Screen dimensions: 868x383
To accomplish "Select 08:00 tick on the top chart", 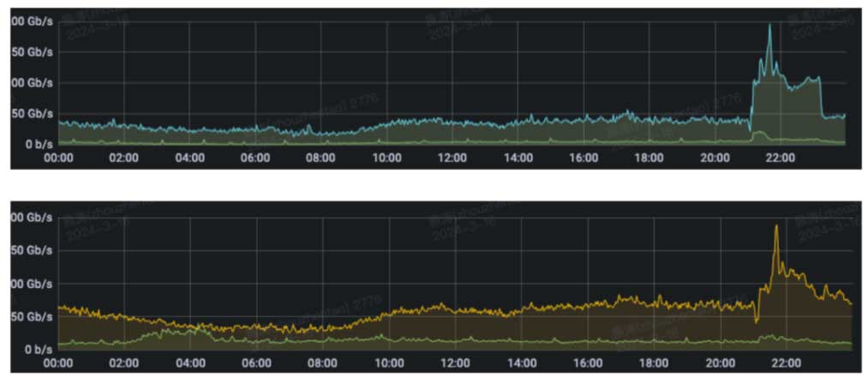I will click(x=321, y=158).
